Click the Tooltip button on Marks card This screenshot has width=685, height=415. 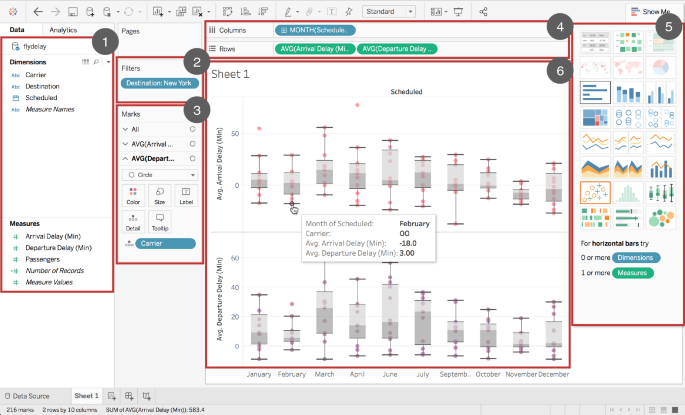[160, 222]
